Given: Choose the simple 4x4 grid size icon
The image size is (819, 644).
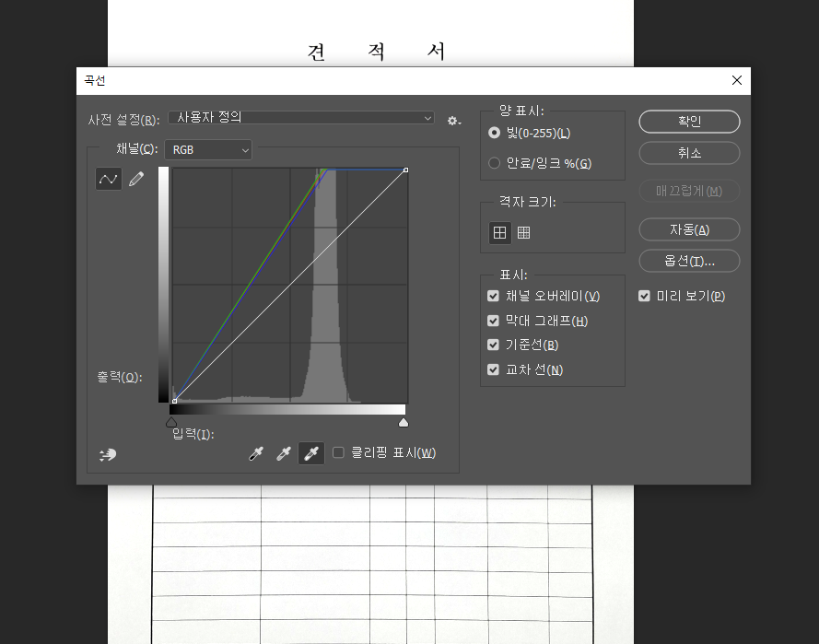Looking at the screenshot, I should (500, 232).
